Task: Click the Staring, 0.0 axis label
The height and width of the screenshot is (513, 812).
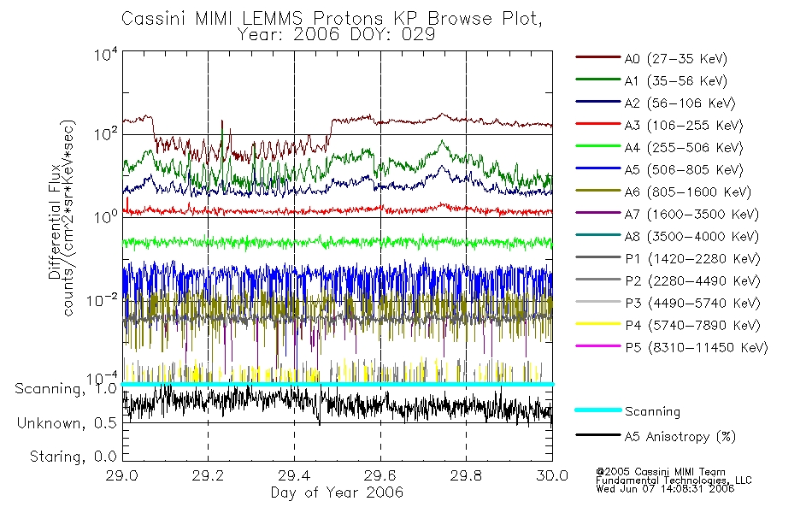Action: 74,457
